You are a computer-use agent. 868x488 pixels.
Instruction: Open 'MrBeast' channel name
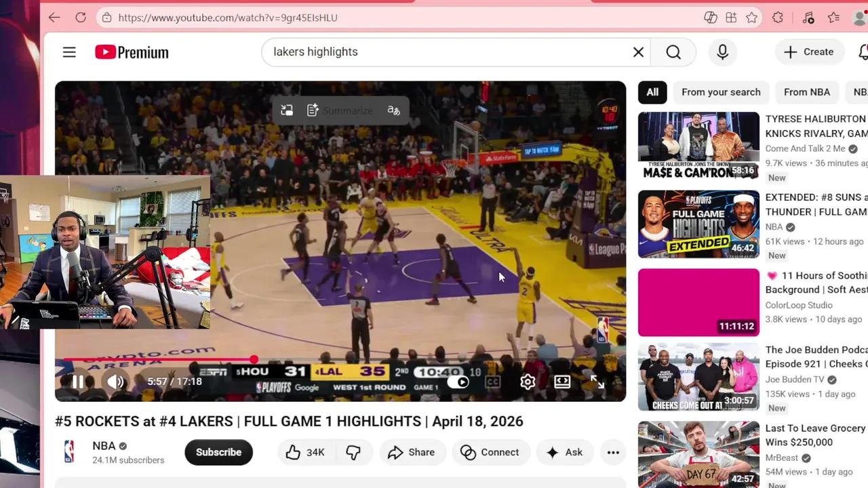[783, 458]
